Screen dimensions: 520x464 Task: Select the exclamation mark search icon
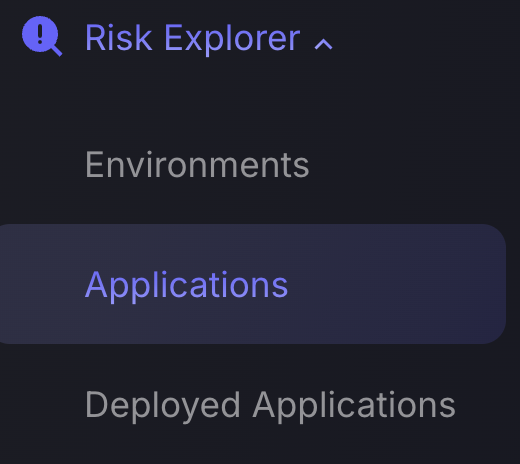point(42,36)
